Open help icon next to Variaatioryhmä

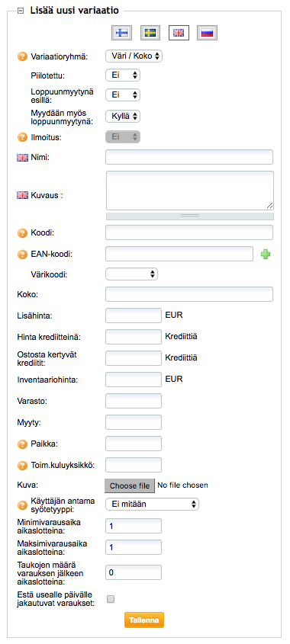coord(22,56)
